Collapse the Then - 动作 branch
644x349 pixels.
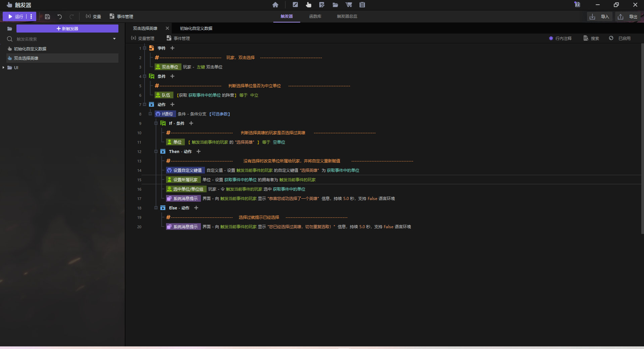pos(156,151)
